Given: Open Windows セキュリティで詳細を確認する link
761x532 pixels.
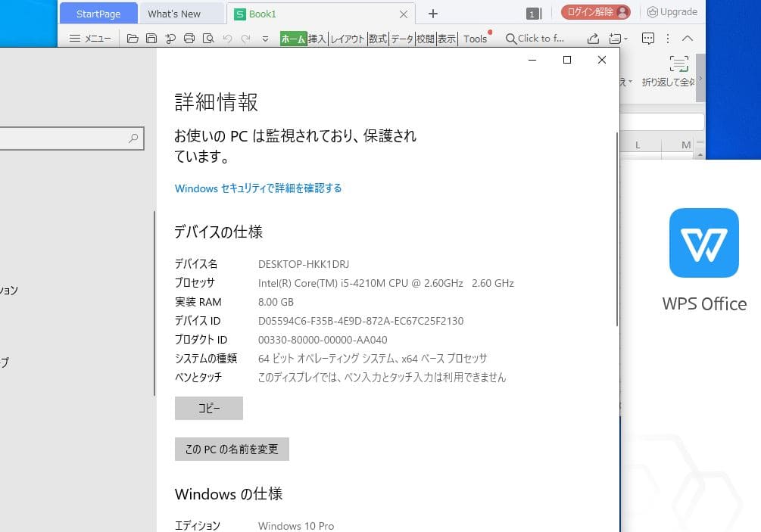Looking at the screenshot, I should [x=258, y=188].
